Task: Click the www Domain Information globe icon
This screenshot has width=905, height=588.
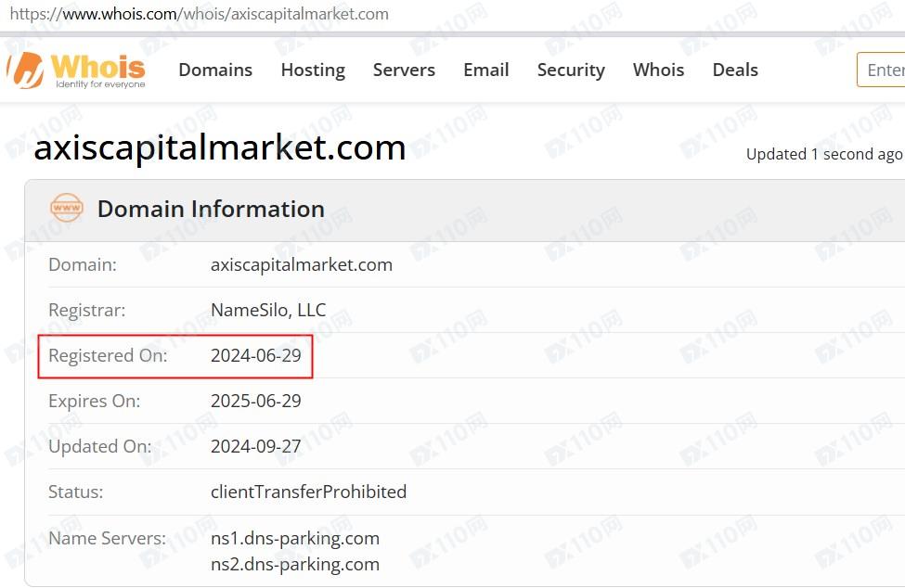Action: coord(67,209)
